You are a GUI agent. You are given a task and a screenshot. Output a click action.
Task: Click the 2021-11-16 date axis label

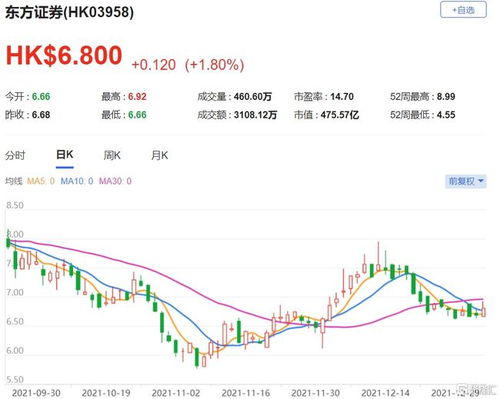click(x=246, y=393)
